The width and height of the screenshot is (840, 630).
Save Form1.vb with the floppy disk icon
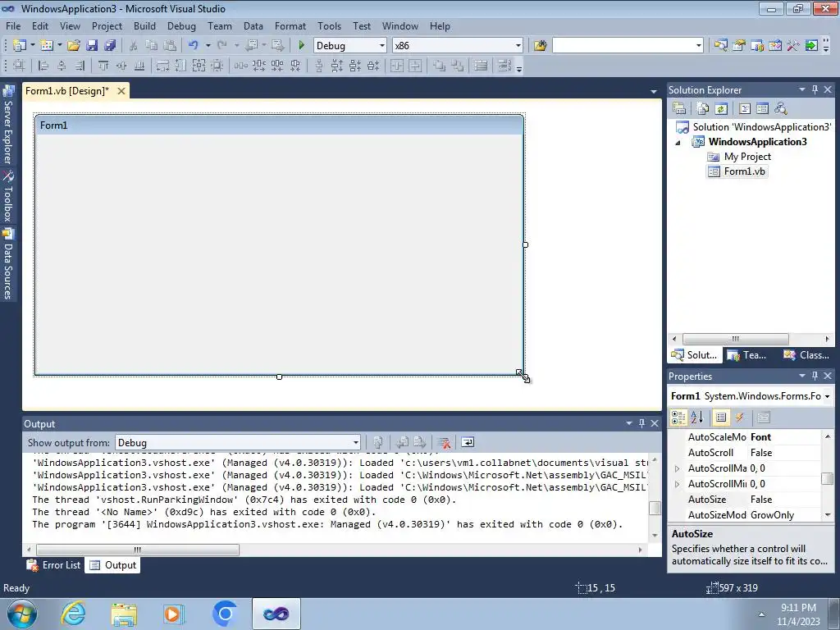[92, 46]
